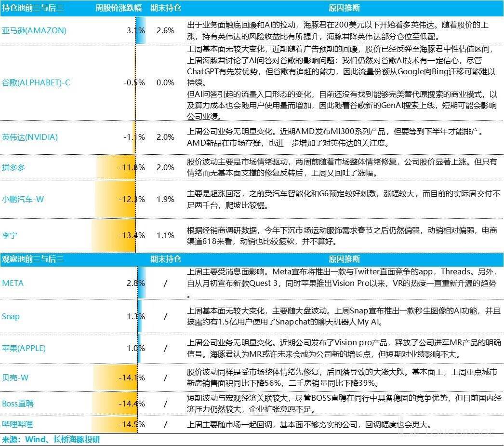Click the 谷歌(ALPHABET)-C stock name
The image size is (504, 446).
(36, 82)
